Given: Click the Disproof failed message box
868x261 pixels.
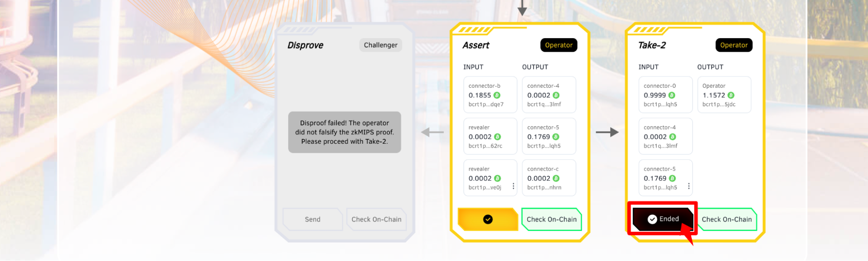Looking at the screenshot, I should 344,132.
